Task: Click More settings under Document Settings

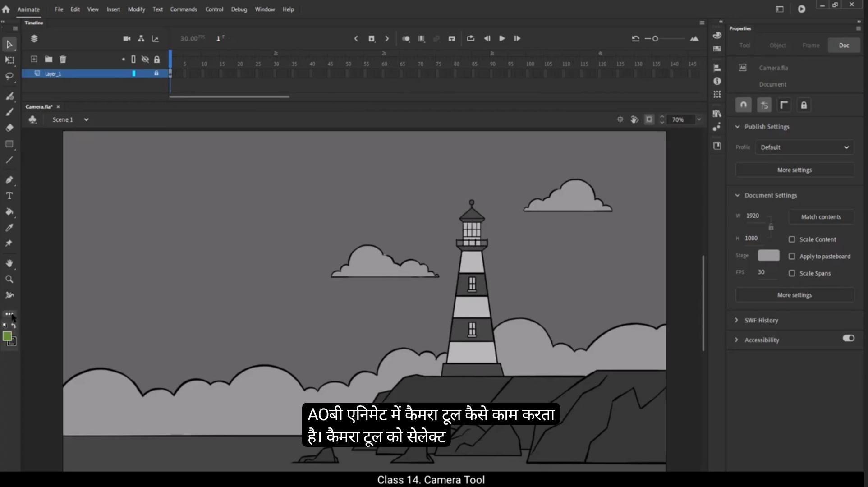Action: click(795, 295)
